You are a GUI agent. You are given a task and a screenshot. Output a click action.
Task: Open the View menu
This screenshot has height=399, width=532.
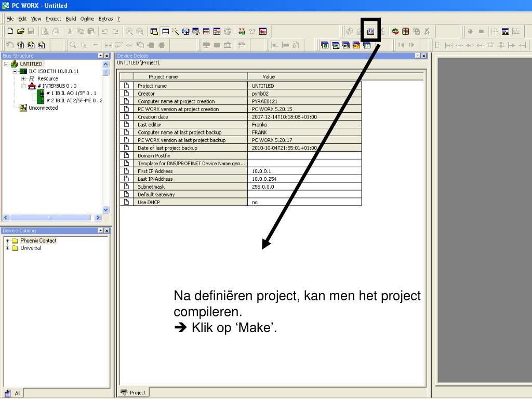(36, 19)
